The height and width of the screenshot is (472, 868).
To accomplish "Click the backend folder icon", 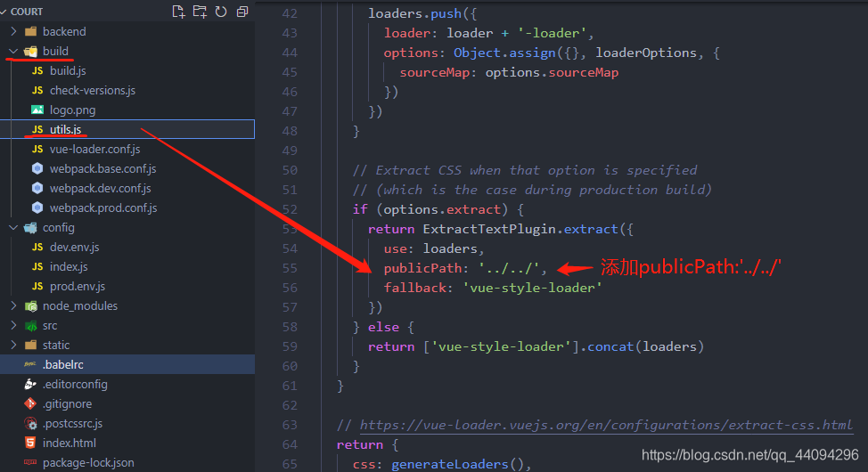I will pyautogui.click(x=31, y=31).
